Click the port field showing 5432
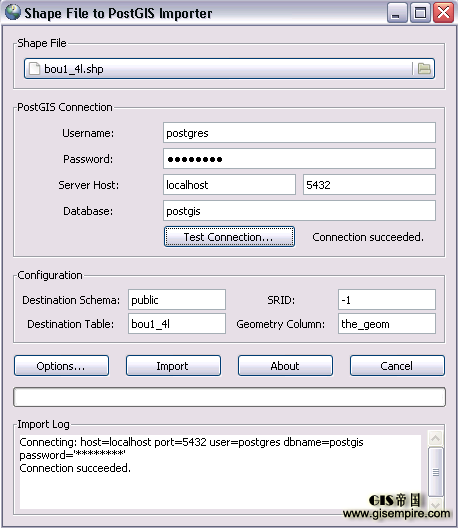The height and width of the screenshot is (528, 458). click(x=369, y=185)
